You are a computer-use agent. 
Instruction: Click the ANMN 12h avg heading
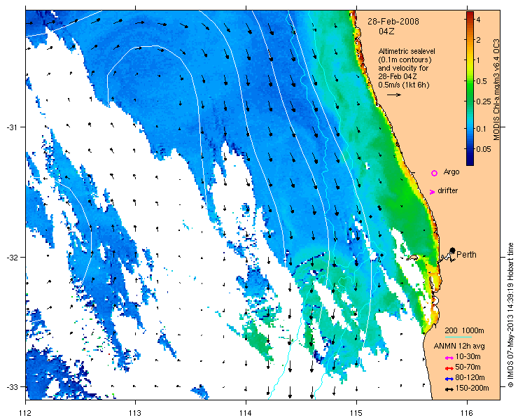[x=459, y=346]
